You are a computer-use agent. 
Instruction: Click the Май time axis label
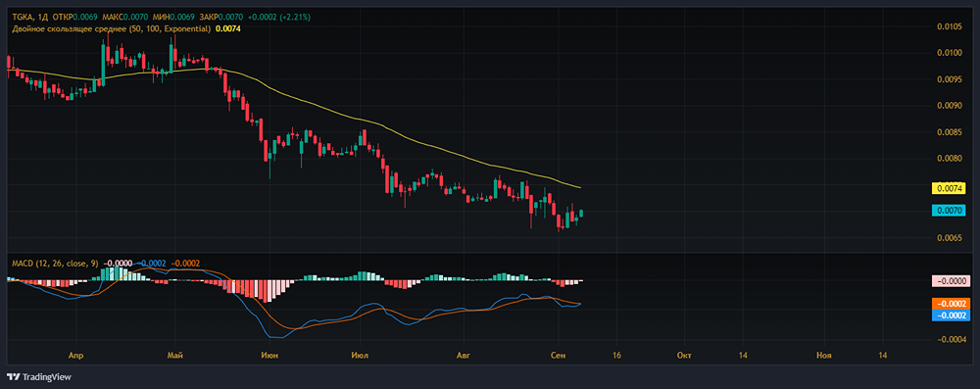[175, 356]
